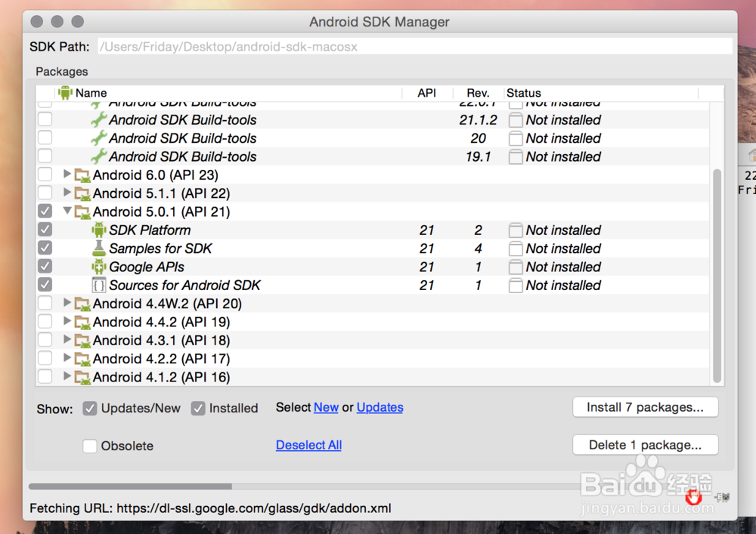Expand the Android 5.1.1 (API 22) node

(67, 192)
